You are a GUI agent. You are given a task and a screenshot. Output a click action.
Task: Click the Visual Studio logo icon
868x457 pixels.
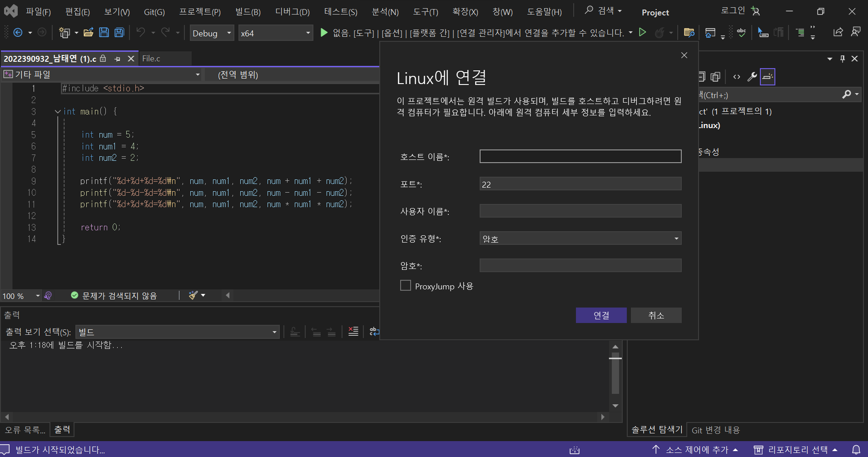coord(11,11)
